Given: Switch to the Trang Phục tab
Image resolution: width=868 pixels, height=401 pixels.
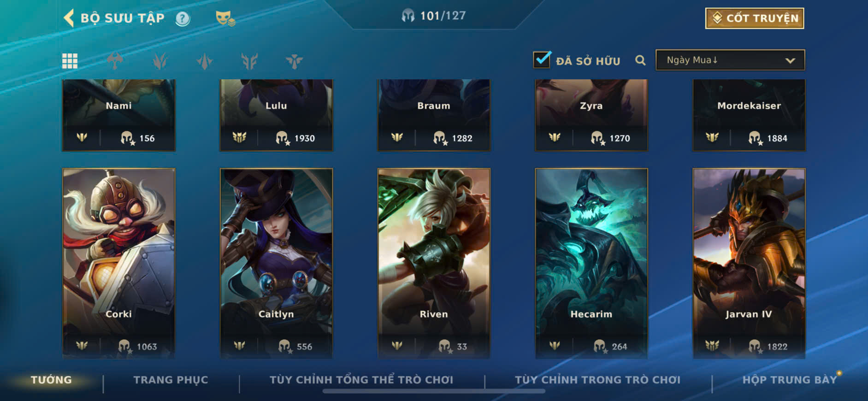Looking at the screenshot, I should coord(171,380).
